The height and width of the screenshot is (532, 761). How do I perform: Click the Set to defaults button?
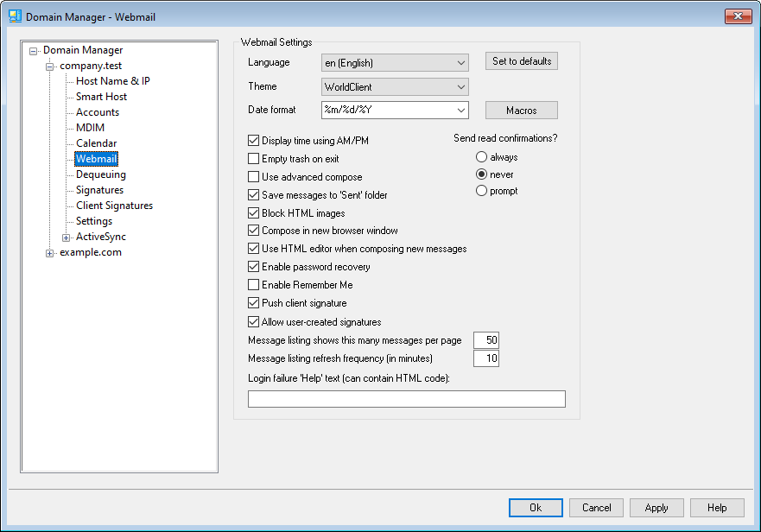point(521,61)
